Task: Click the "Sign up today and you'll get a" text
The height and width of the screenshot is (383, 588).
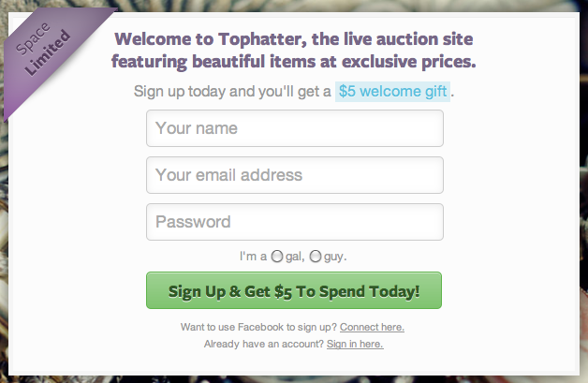Action: pos(232,93)
